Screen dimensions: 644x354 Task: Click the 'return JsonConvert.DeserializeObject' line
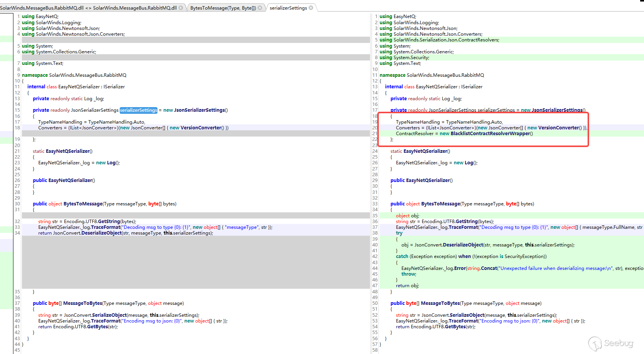pos(125,233)
